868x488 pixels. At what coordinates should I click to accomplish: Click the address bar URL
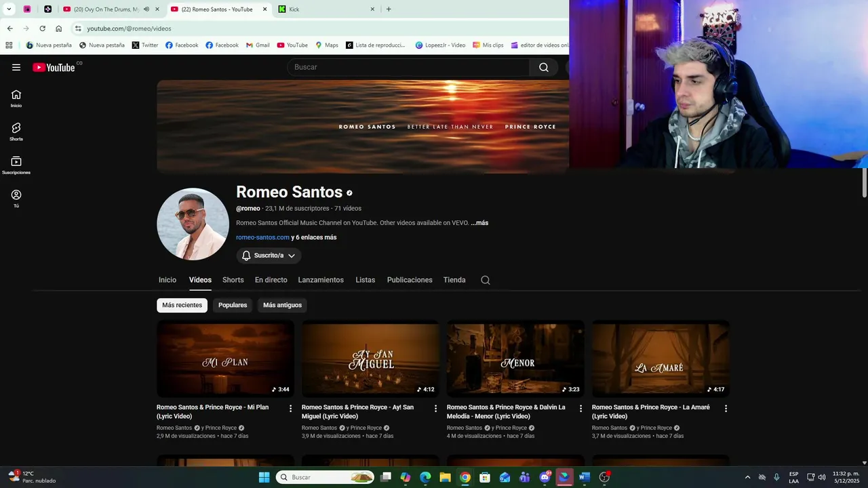click(x=129, y=28)
